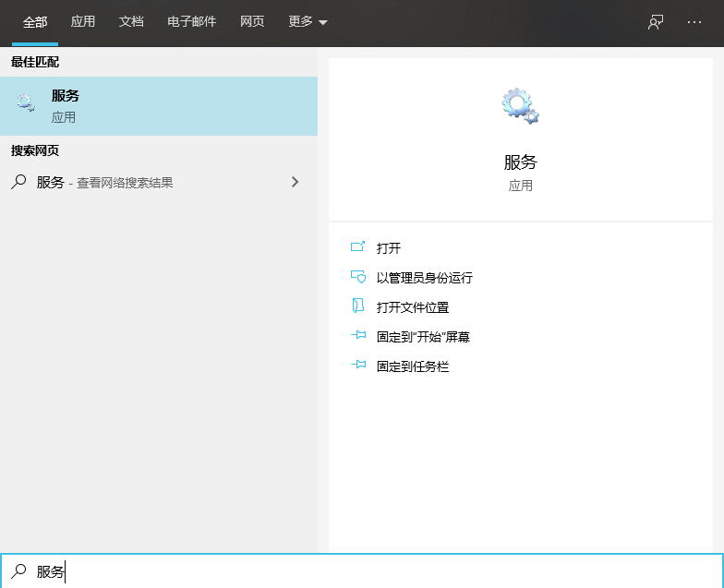
Task: Open the three-dot options menu
Action: (694, 22)
